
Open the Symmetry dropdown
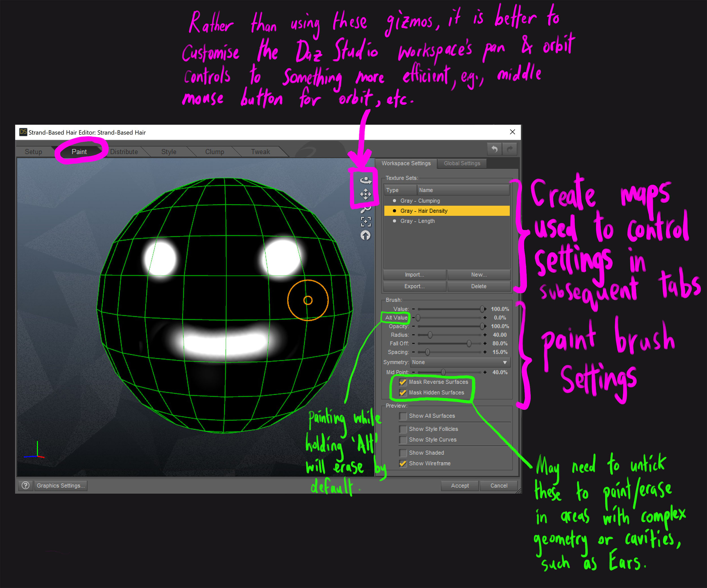(460, 362)
